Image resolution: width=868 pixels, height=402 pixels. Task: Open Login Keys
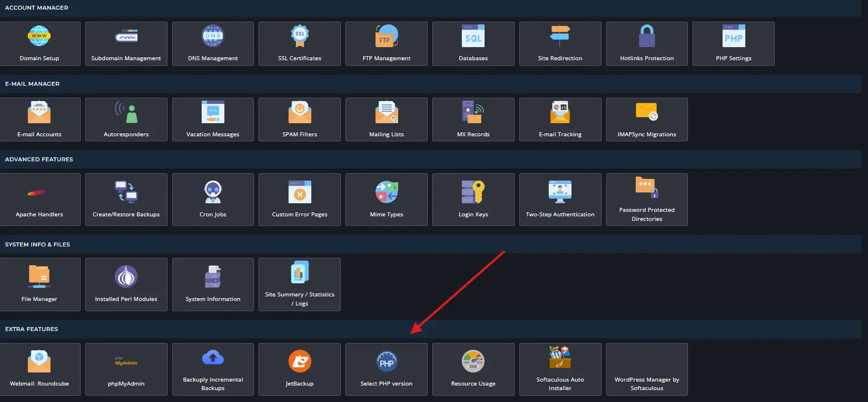click(x=473, y=200)
